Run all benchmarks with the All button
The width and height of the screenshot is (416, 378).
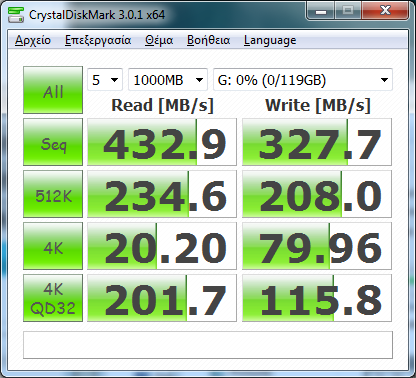click(53, 90)
